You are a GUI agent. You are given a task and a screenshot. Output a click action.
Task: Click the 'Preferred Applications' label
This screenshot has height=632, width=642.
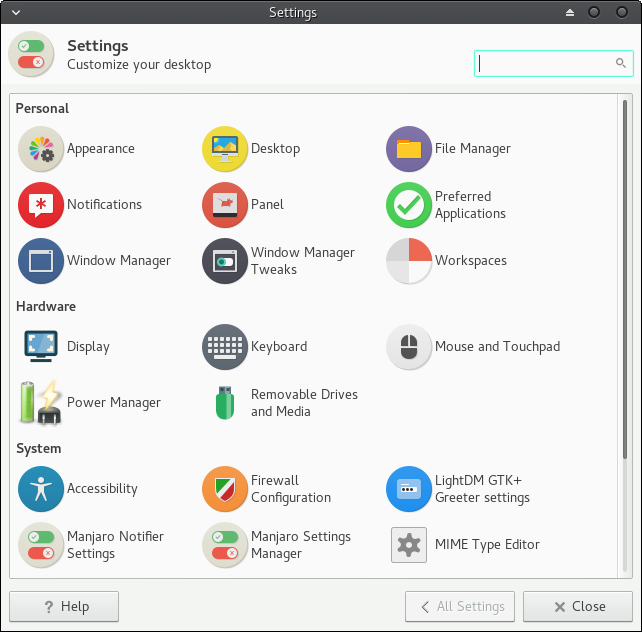coord(470,205)
